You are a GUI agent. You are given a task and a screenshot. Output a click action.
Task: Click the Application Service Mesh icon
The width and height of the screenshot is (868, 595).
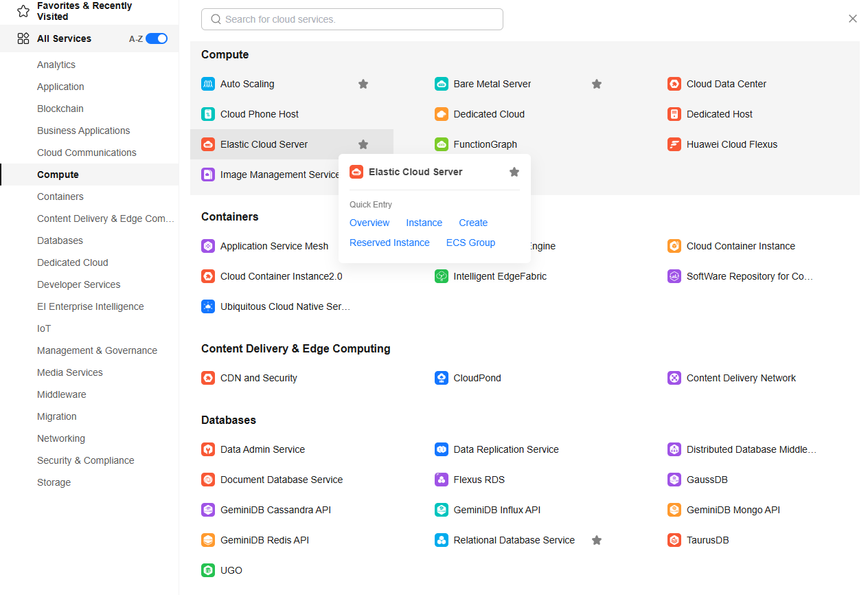(x=208, y=246)
